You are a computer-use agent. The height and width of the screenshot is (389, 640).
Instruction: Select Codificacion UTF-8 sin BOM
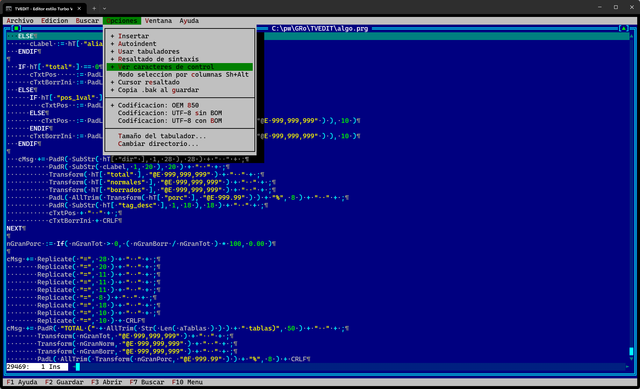click(x=180, y=113)
